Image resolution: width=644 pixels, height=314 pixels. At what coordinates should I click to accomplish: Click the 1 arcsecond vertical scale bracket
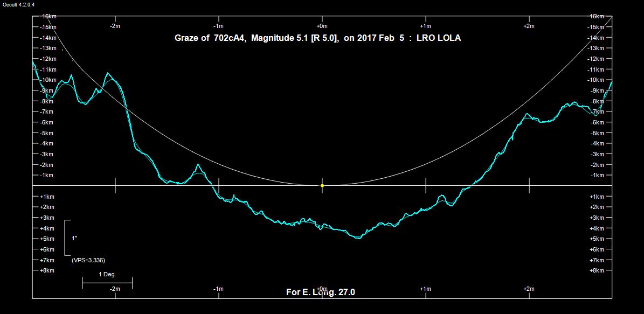pyautogui.click(x=67, y=238)
